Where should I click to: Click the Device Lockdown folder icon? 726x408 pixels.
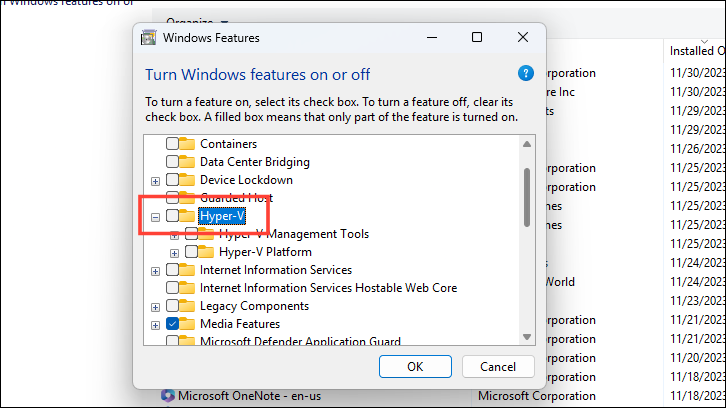click(187, 180)
